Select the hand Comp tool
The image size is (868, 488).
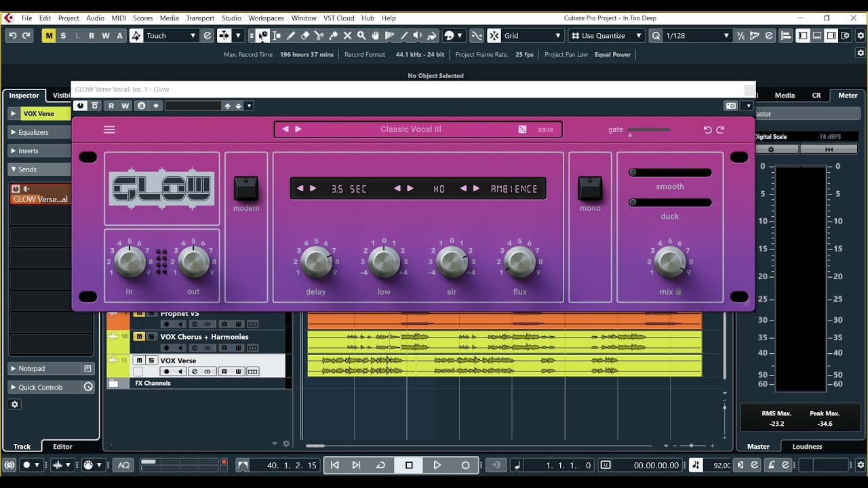pyautogui.click(x=376, y=35)
